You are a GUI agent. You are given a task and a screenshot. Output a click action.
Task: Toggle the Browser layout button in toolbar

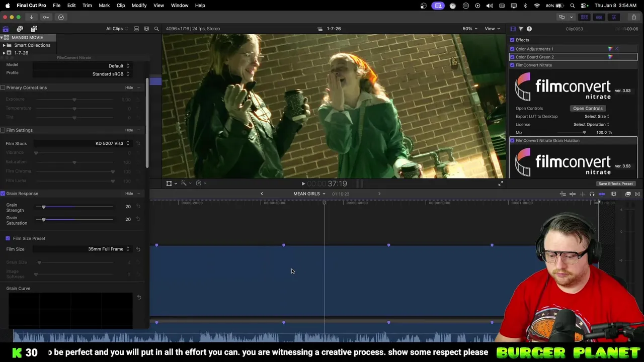585,17
